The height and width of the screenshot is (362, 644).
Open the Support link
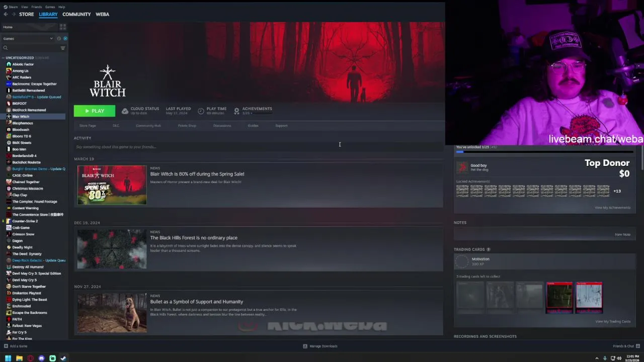click(281, 126)
